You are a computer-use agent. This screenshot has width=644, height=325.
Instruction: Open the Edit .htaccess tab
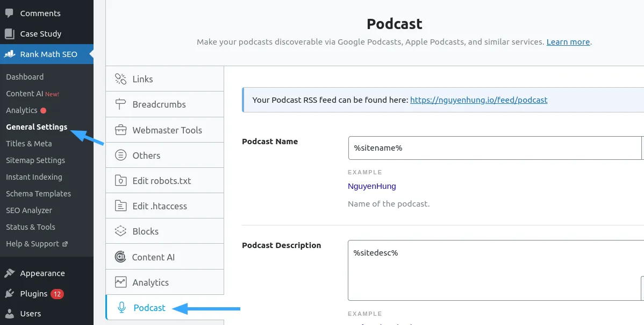point(164,206)
